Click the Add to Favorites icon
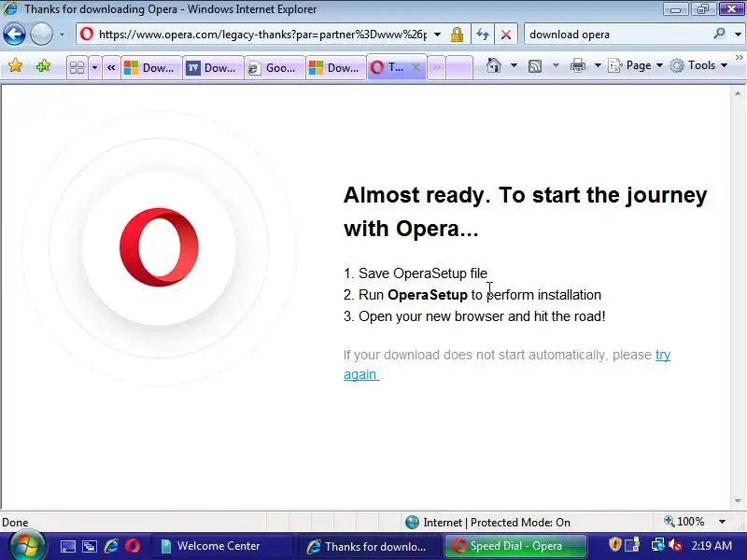This screenshot has width=747, height=560. point(43,65)
